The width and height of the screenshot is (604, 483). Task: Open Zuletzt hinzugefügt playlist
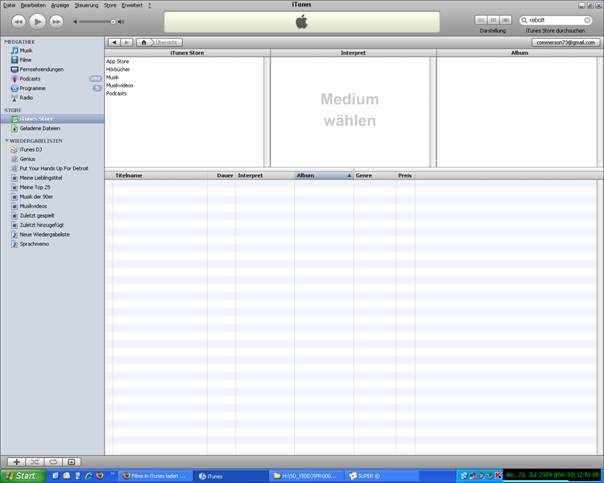coord(42,225)
